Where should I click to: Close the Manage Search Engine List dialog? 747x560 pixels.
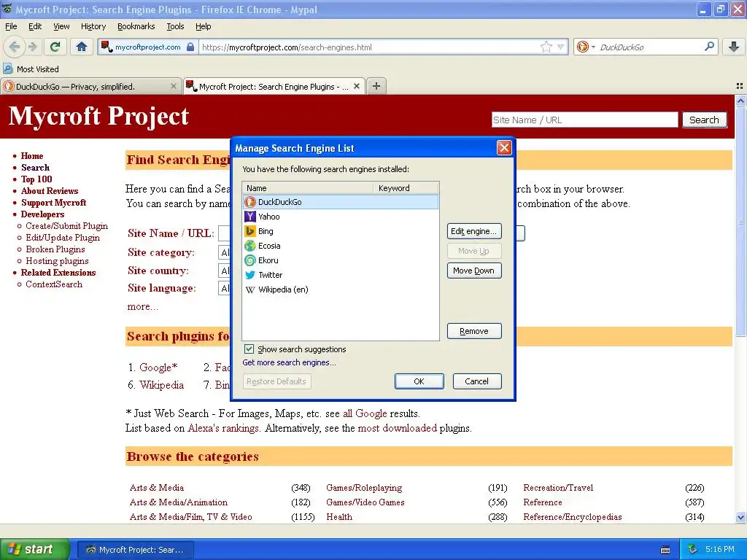[504, 148]
